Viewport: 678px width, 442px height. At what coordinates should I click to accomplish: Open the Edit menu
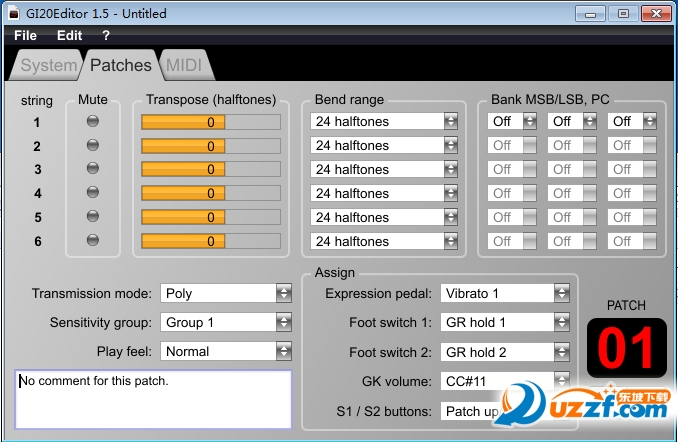[69, 35]
